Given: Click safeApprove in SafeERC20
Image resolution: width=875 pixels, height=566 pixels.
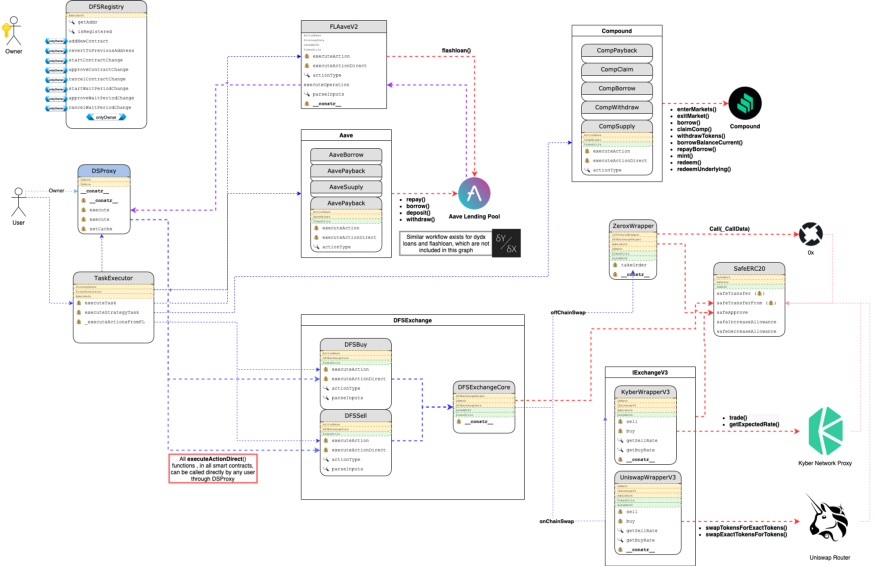Looking at the screenshot, I should coord(732,313).
